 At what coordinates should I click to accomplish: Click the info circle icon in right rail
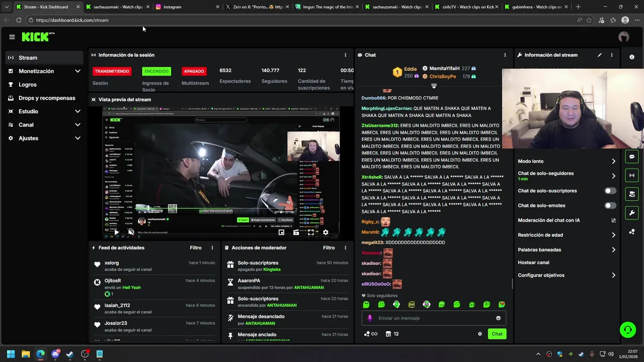[x=632, y=57]
